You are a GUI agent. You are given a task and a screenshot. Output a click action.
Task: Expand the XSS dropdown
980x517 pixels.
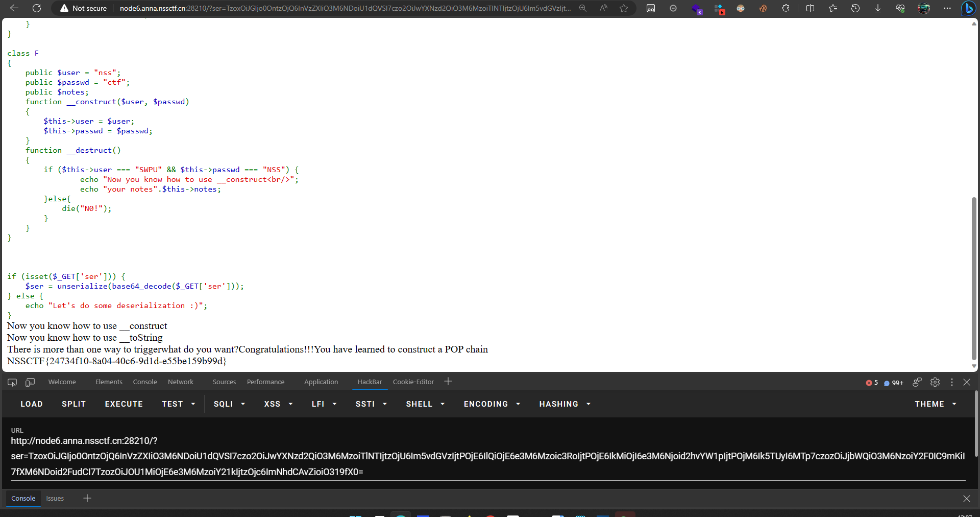tap(278, 404)
